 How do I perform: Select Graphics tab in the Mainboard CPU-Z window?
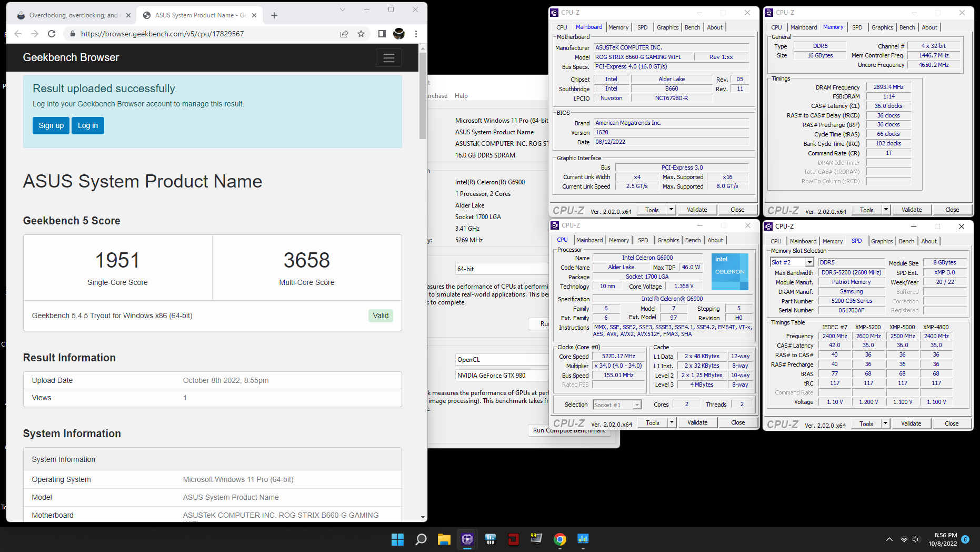tap(667, 27)
